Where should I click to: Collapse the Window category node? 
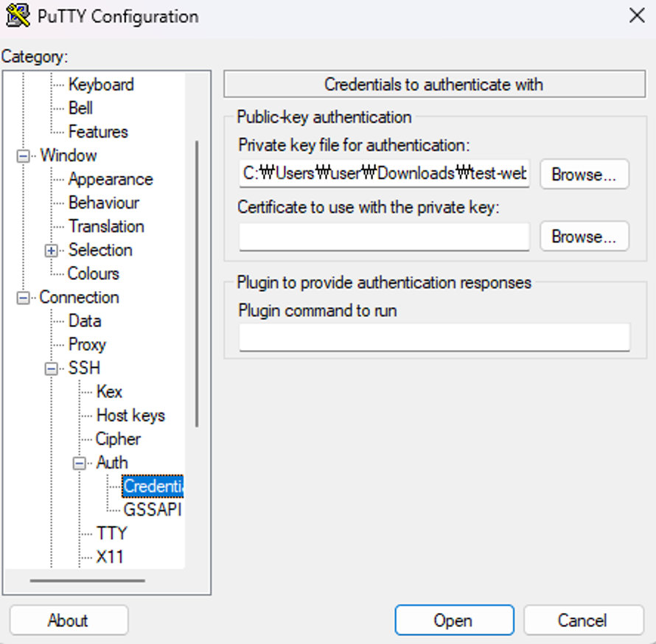(23, 156)
